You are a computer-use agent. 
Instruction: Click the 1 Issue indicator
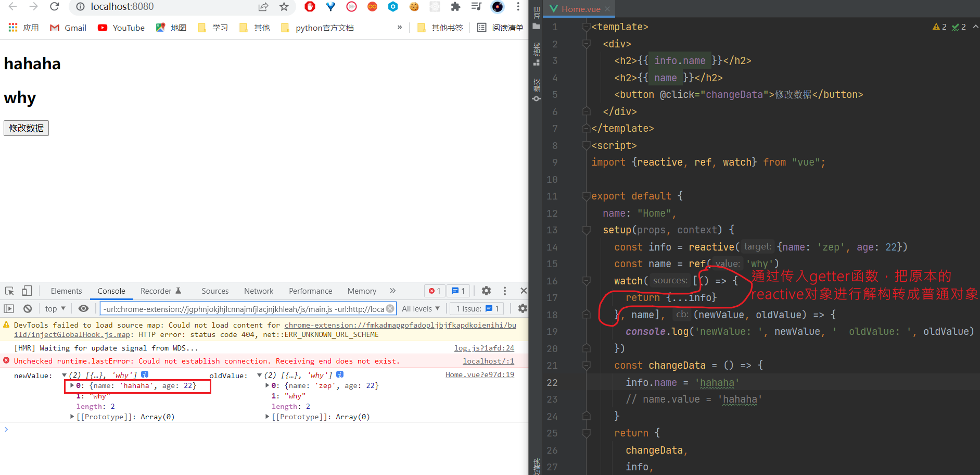477,308
